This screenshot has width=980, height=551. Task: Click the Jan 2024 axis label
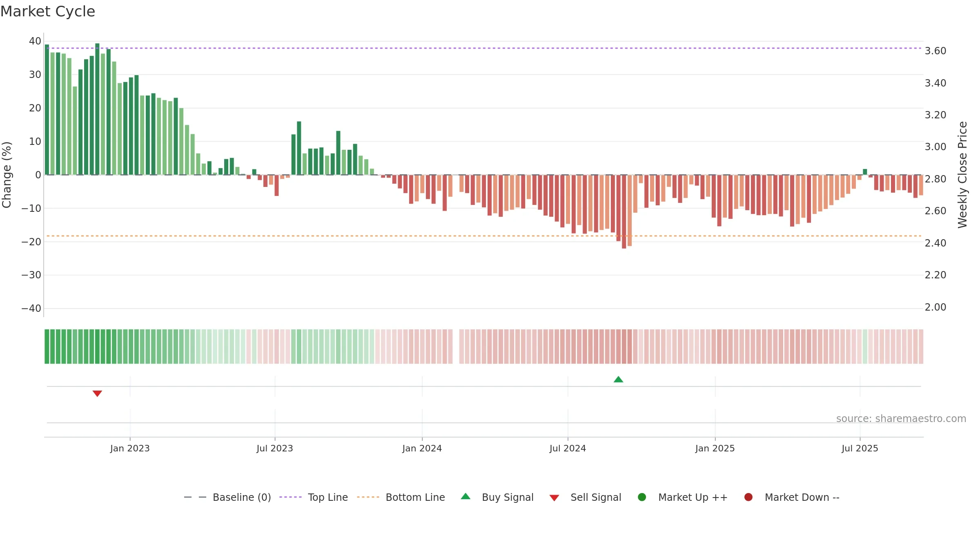coord(422,448)
